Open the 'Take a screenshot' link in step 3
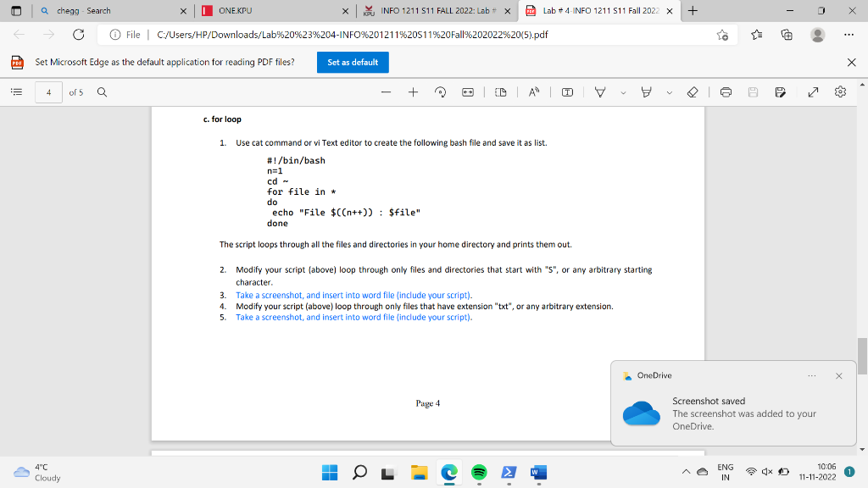This screenshot has height=488, width=868. click(x=271, y=294)
